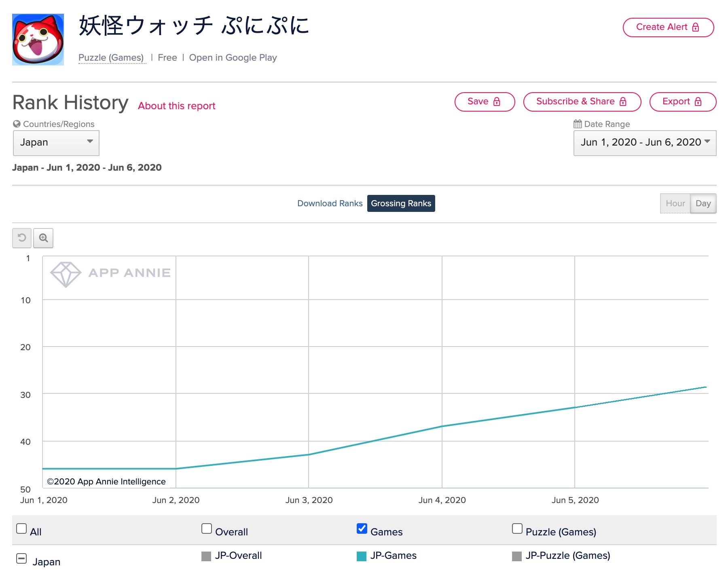The height and width of the screenshot is (575, 728).
Task: Click the Yo-kai Watch Punipuni app icon
Action: tap(38, 40)
